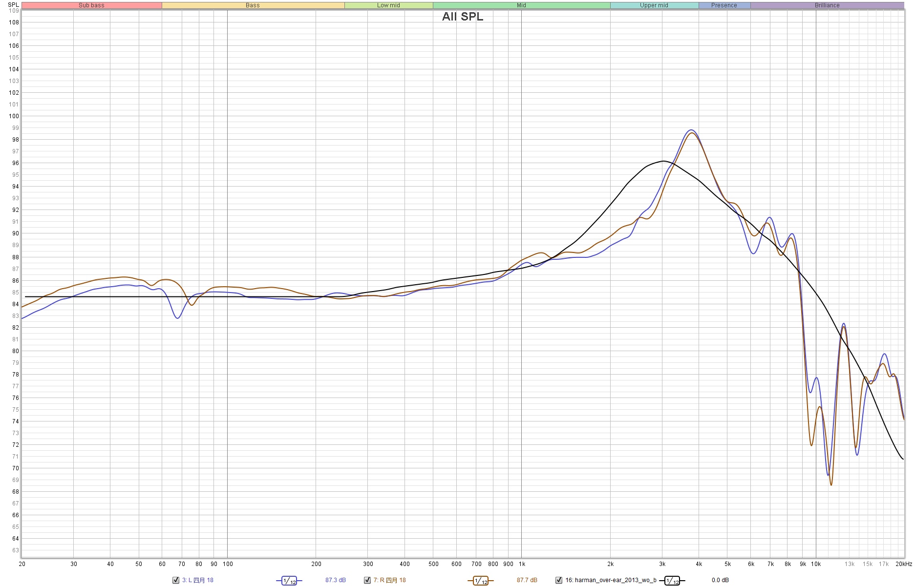
Task: Select the Sub bass frequency band
Action: tap(91, 5)
